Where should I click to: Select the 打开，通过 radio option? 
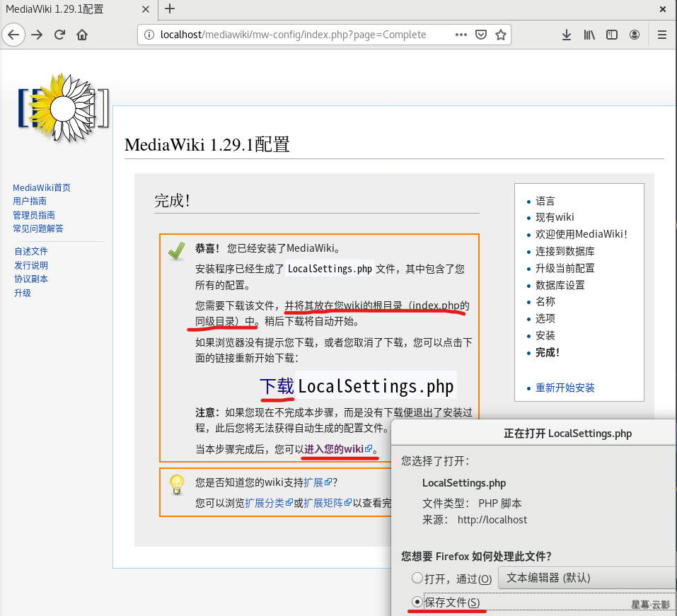tap(417, 579)
